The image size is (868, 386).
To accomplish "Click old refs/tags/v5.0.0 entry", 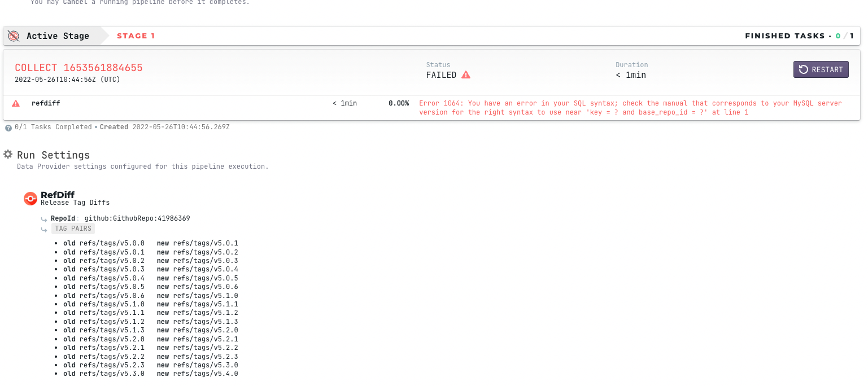I will pyautogui.click(x=104, y=244).
